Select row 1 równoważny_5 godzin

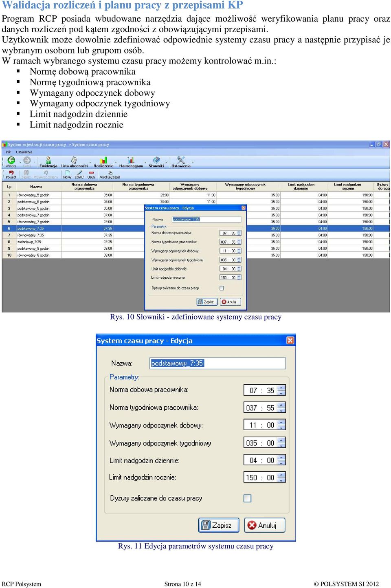[x=196, y=195]
